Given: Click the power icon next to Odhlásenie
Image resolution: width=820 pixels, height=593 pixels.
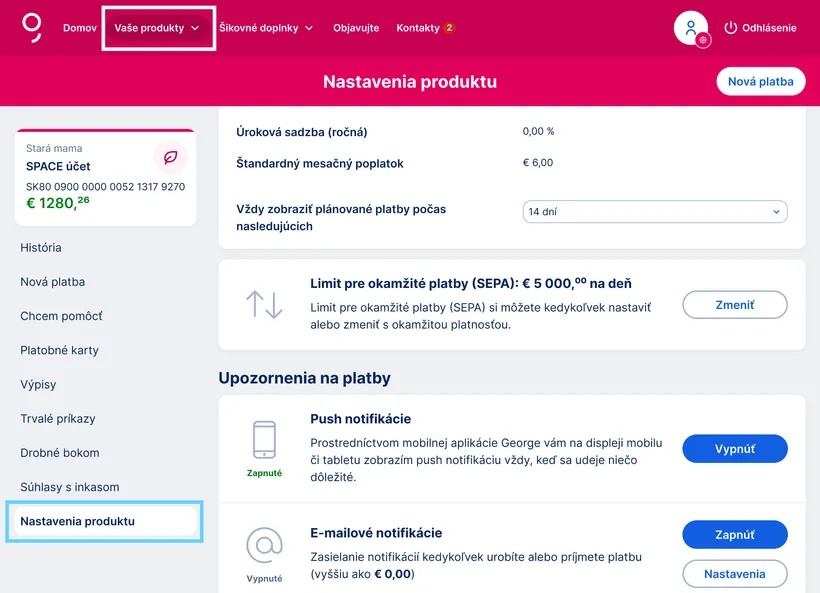Looking at the screenshot, I should tap(730, 28).
